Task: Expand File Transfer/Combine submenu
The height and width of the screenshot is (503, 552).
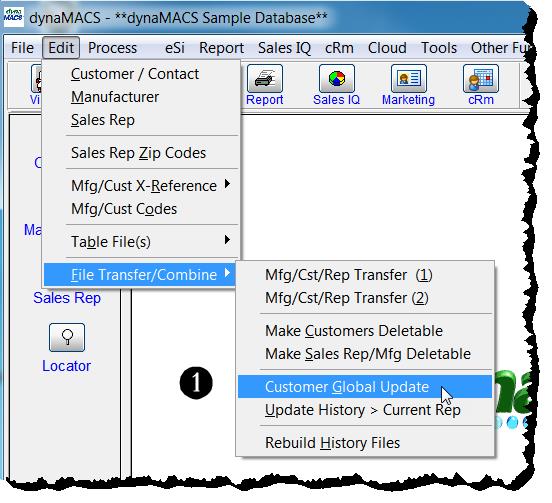Action: coord(139,275)
